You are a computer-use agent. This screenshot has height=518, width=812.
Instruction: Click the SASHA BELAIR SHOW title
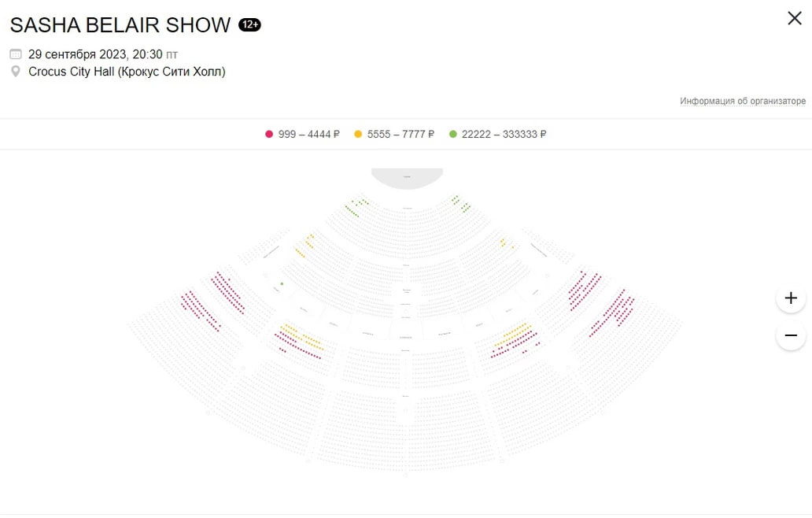[x=120, y=25]
